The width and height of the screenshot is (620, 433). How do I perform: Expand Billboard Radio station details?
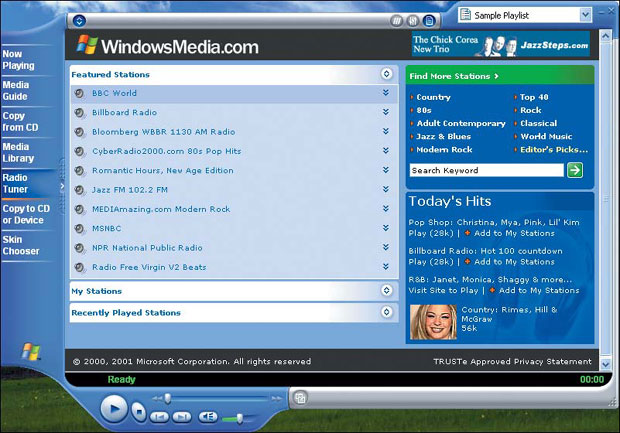[x=386, y=112]
